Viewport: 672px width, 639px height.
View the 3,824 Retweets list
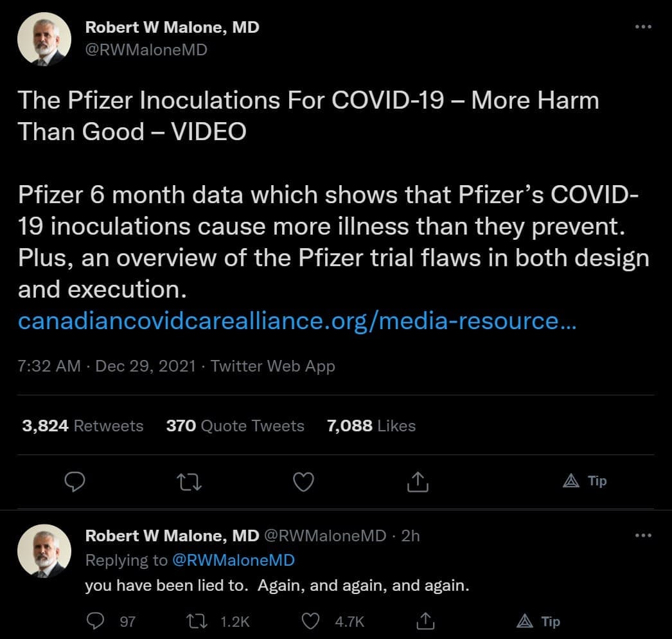pyautogui.click(x=82, y=426)
